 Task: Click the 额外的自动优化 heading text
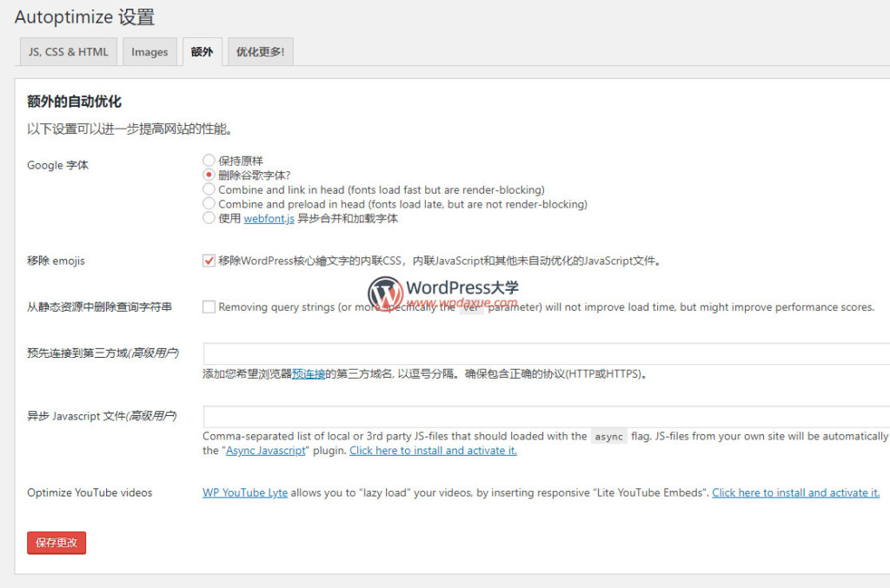(75, 102)
